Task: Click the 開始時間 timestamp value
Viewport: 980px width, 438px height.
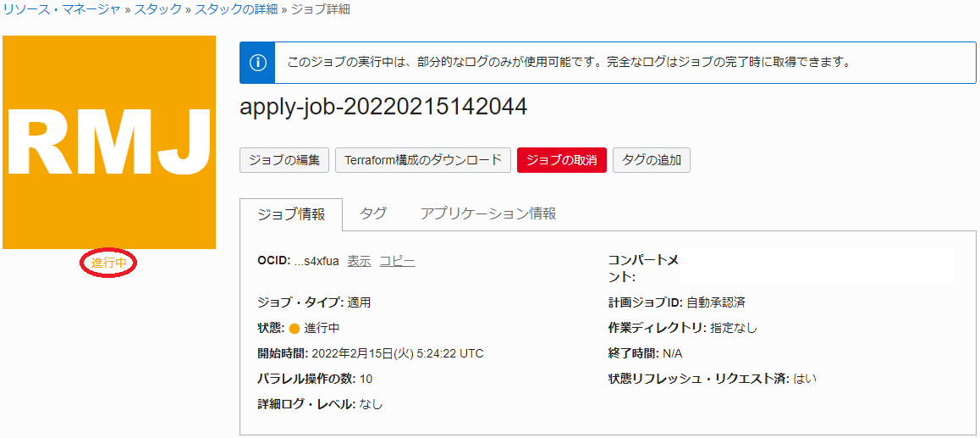Action: 398,353
